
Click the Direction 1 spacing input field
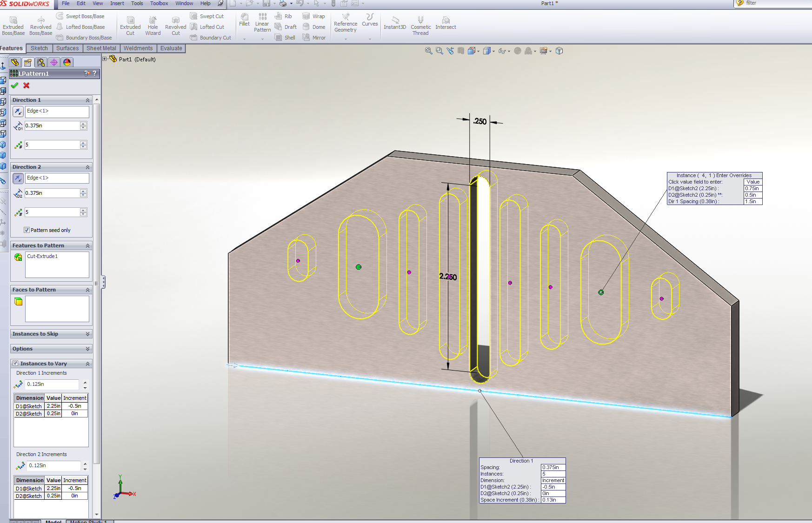point(52,126)
